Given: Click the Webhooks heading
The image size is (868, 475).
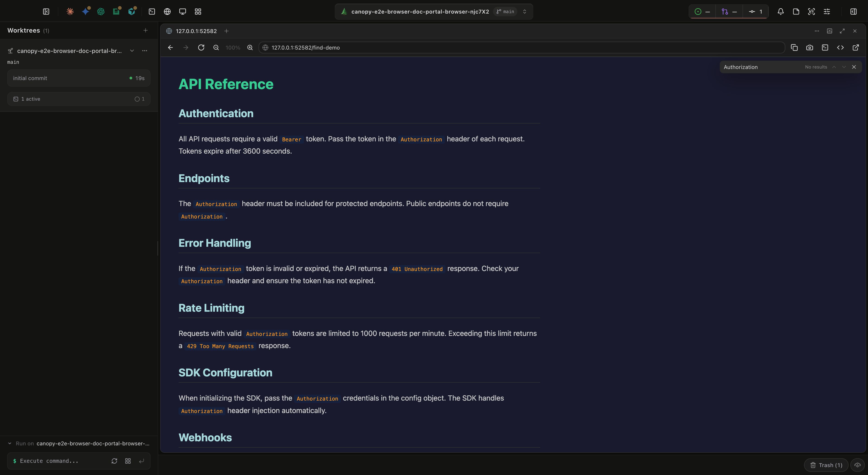Looking at the screenshot, I should coord(205,438).
